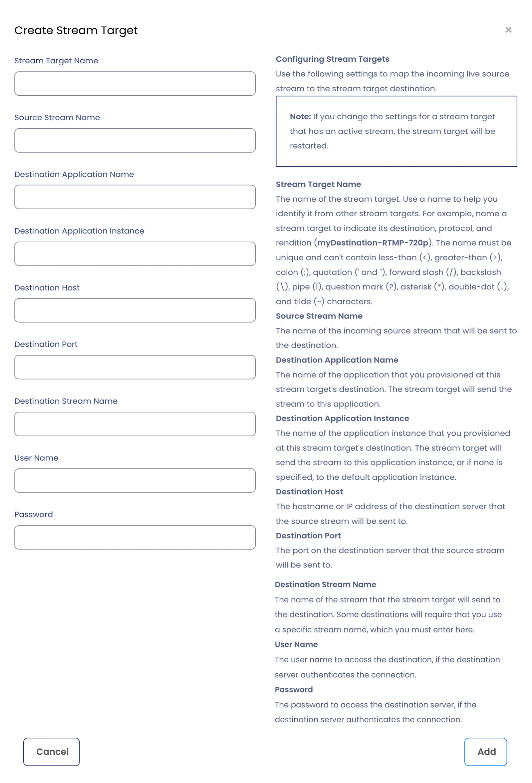Viewport: 532px width, 783px height.
Task: Click the Destination Stream Name input box
Action: (135, 424)
